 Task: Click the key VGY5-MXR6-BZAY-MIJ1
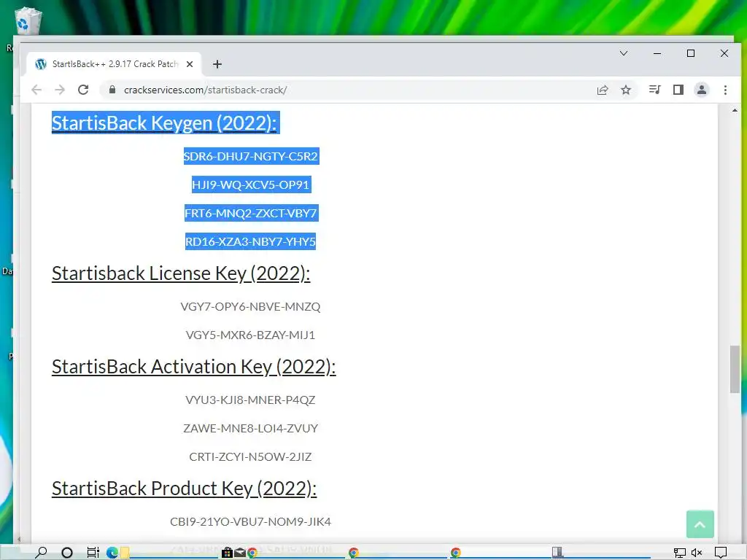coord(251,335)
